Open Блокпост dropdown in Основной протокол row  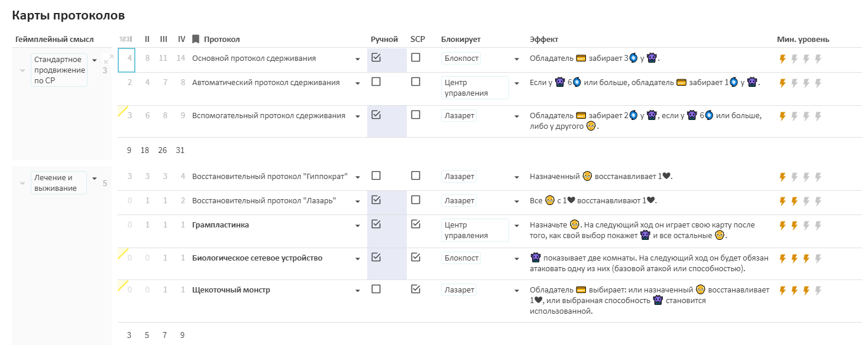(x=517, y=59)
